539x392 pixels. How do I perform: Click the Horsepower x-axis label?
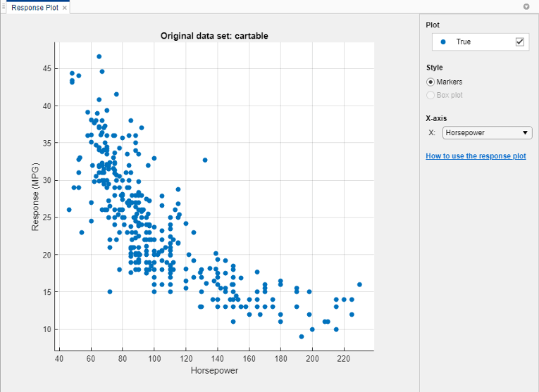(x=214, y=370)
